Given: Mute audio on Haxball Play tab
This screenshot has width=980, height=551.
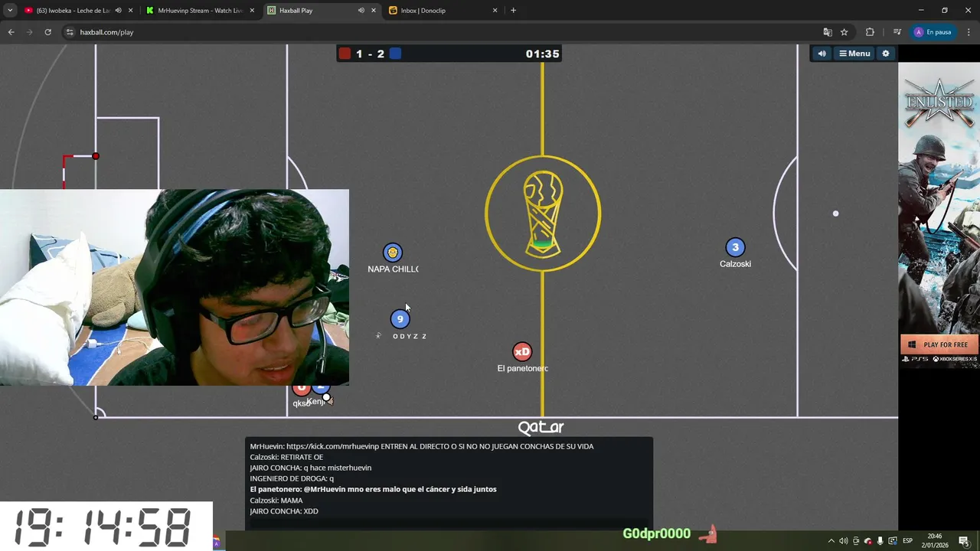Looking at the screenshot, I should 361,11.
